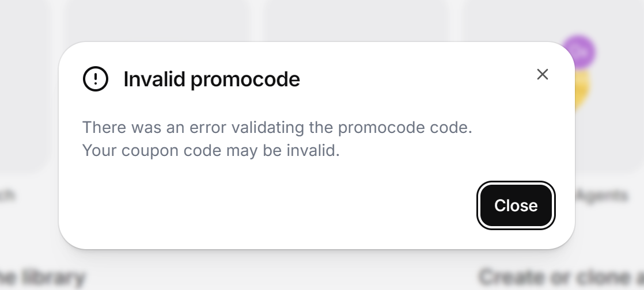This screenshot has width=644, height=290.
Task: Click the blurred background card above the dialog title
Action: point(157,21)
